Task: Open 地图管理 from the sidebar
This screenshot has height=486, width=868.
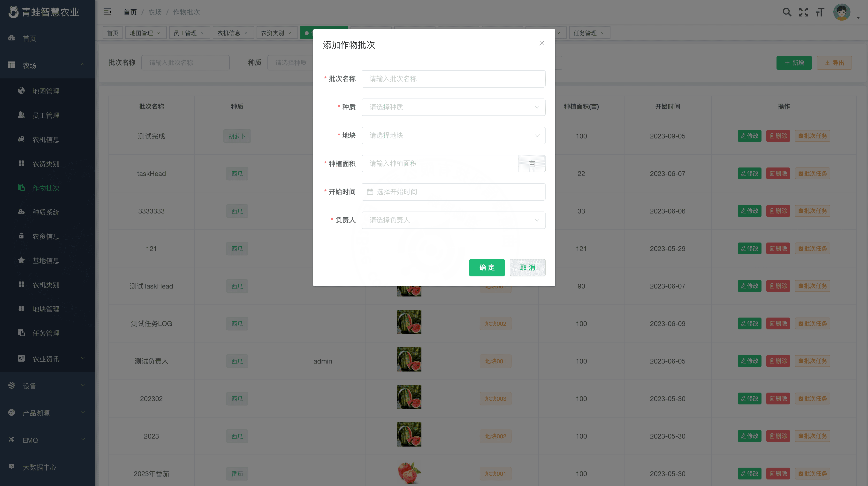Action: coord(46,91)
